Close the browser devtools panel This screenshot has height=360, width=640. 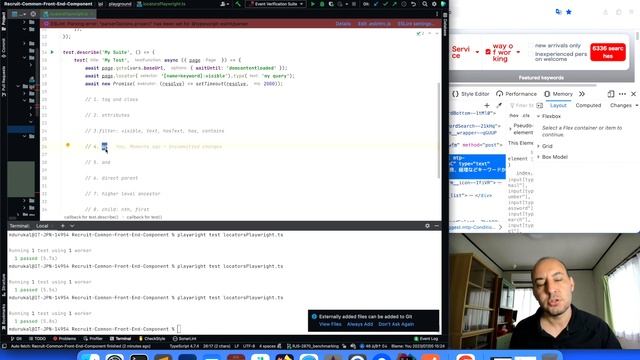coord(633,94)
